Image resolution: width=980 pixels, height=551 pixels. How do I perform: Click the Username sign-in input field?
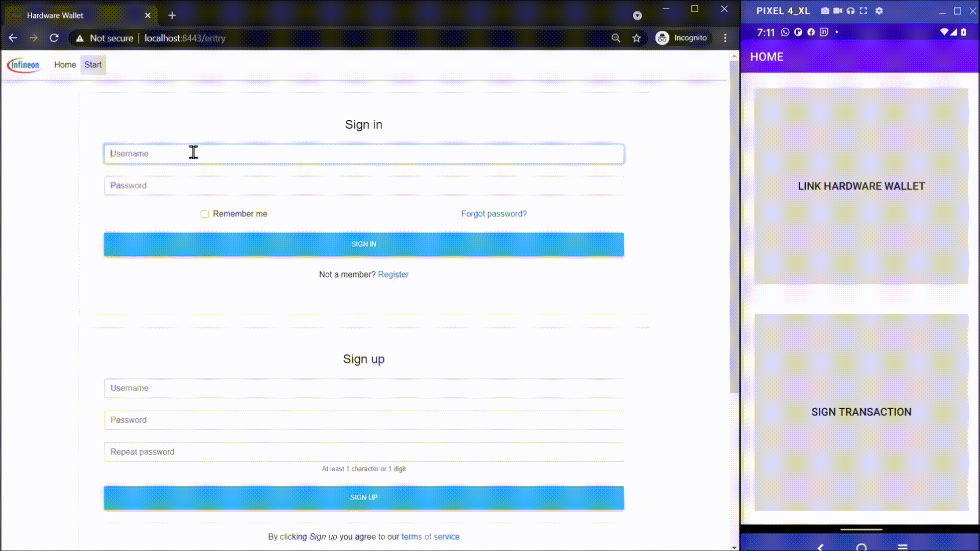(363, 154)
